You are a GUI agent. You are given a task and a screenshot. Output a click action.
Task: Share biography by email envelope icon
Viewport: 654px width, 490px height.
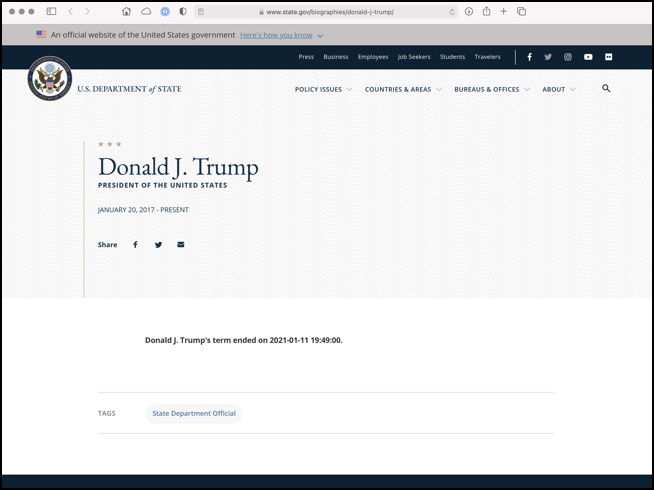tap(181, 244)
